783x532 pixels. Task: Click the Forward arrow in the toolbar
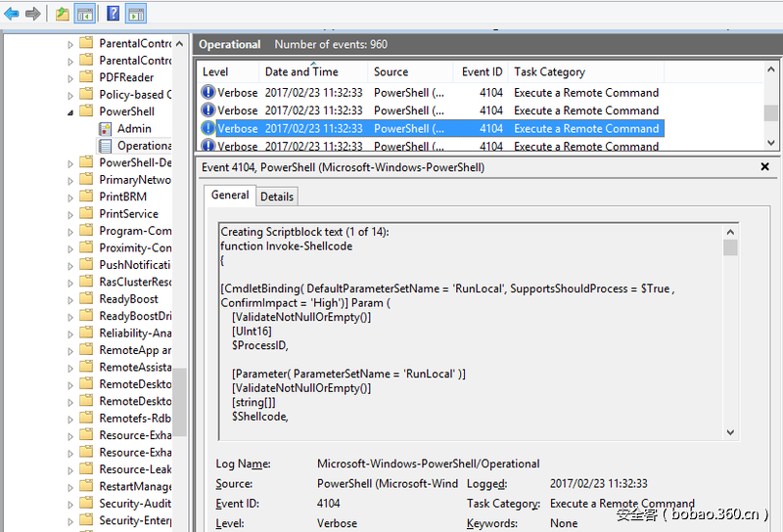33,14
